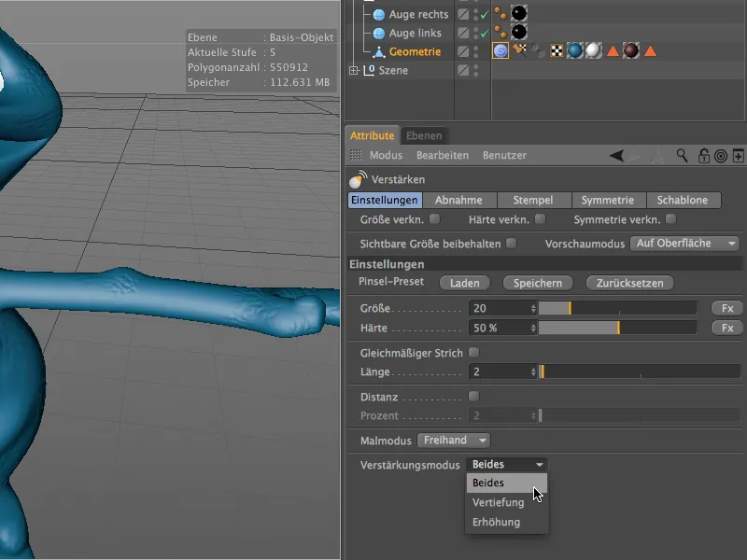Select the white material tag on Geometrie
This screenshot has width=747, height=560.
(594, 50)
